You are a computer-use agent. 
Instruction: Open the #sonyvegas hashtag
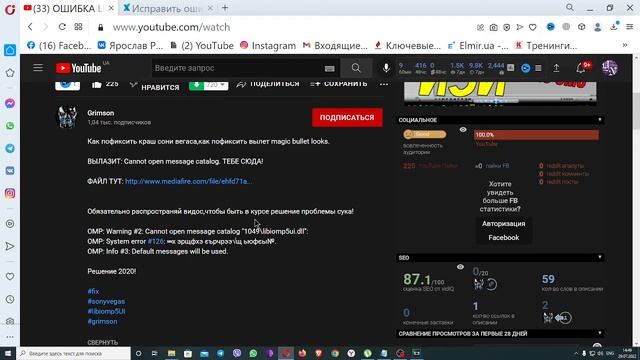(x=106, y=302)
